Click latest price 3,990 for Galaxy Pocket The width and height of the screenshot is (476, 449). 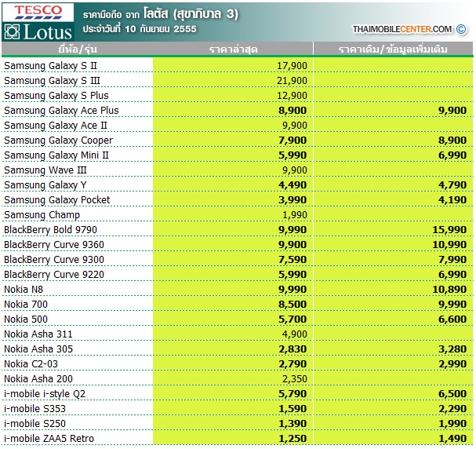click(x=293, y=199)
